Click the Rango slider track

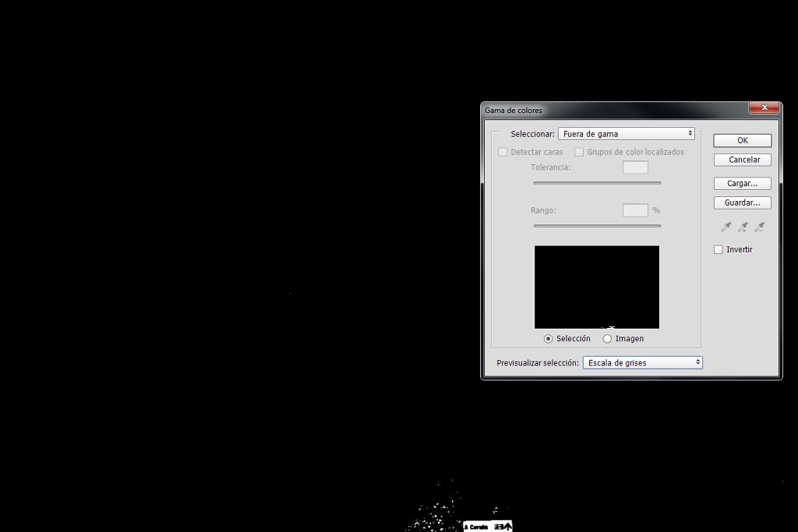click(x=597, y=226)
